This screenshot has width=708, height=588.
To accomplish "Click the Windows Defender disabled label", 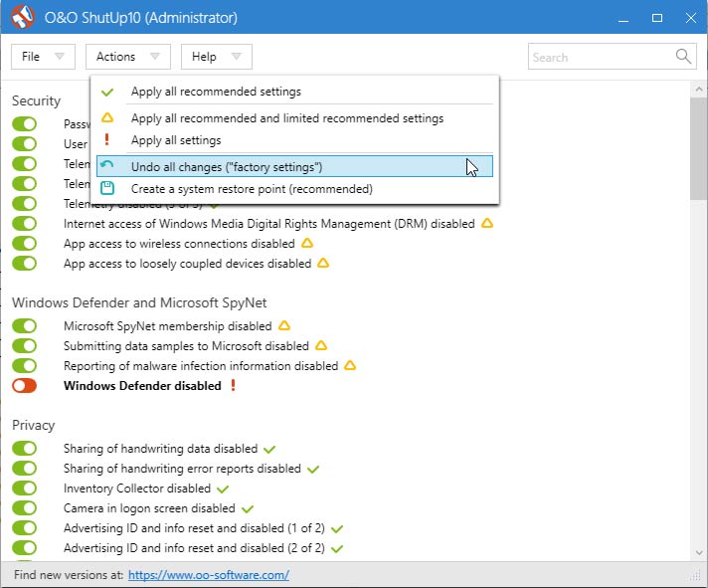I will coord(142,386).
